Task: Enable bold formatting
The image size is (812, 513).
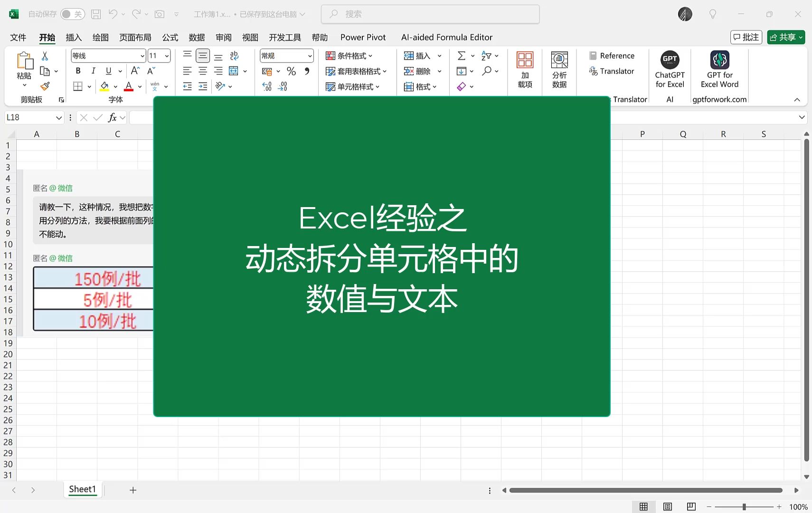Action: click(77, 70)
